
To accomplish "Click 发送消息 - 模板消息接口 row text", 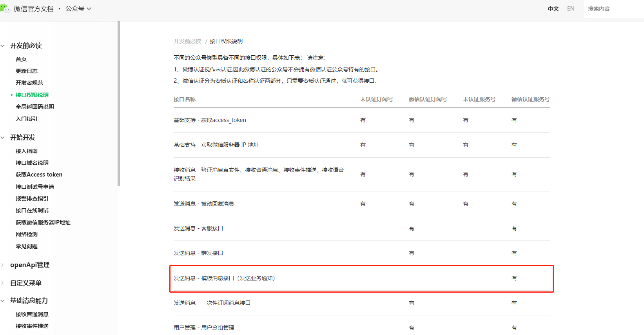I will click(x=225, y=278).
